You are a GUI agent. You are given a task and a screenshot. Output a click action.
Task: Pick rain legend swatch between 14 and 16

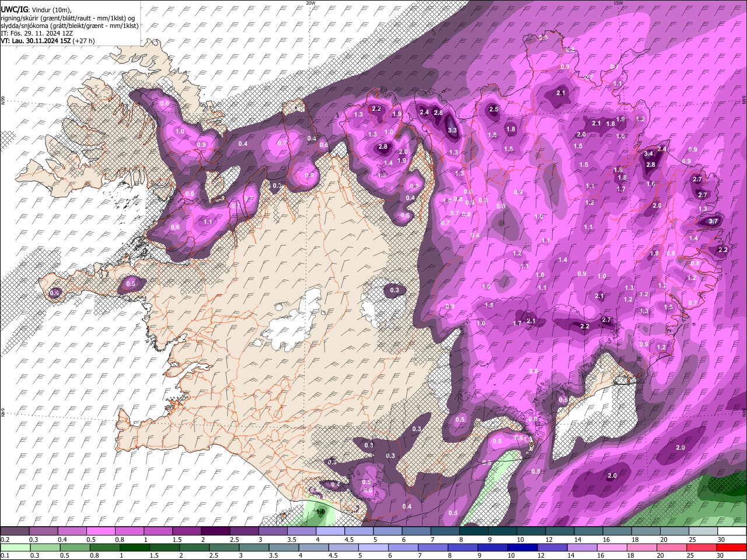(582, 547)
